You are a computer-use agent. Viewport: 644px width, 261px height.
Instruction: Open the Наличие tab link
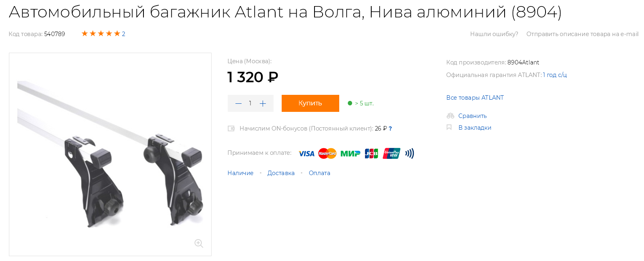pos(240,173)
